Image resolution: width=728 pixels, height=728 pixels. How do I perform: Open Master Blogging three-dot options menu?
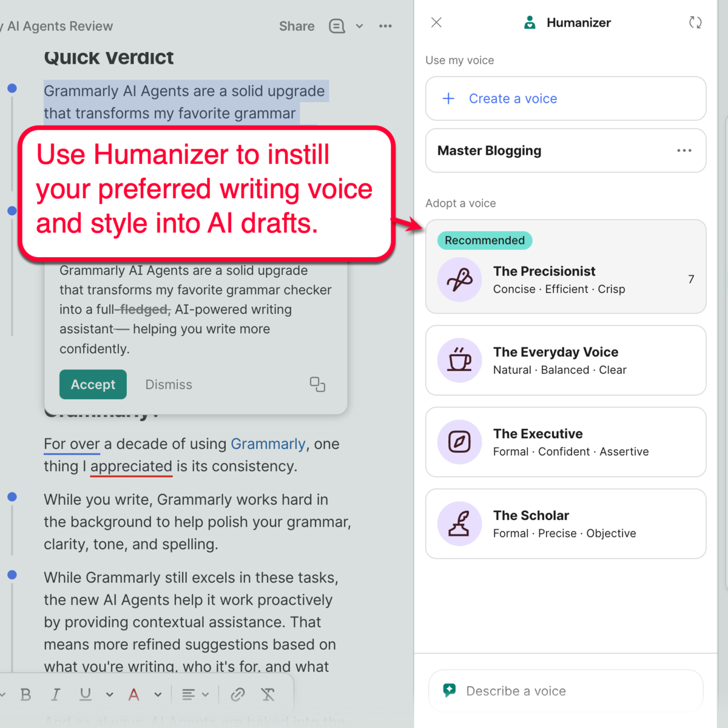pyautogui.click(x=684, y=150)
